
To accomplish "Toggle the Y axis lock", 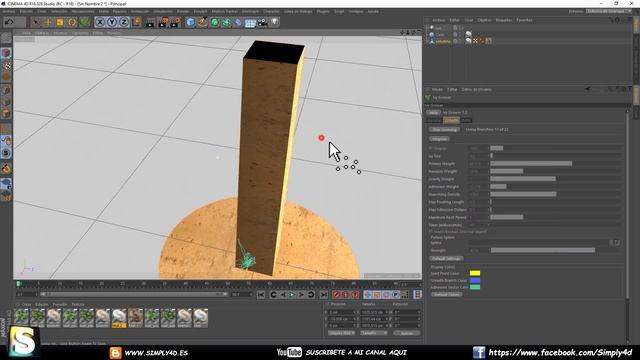I will pyautogui.click(x=112, y=22).
